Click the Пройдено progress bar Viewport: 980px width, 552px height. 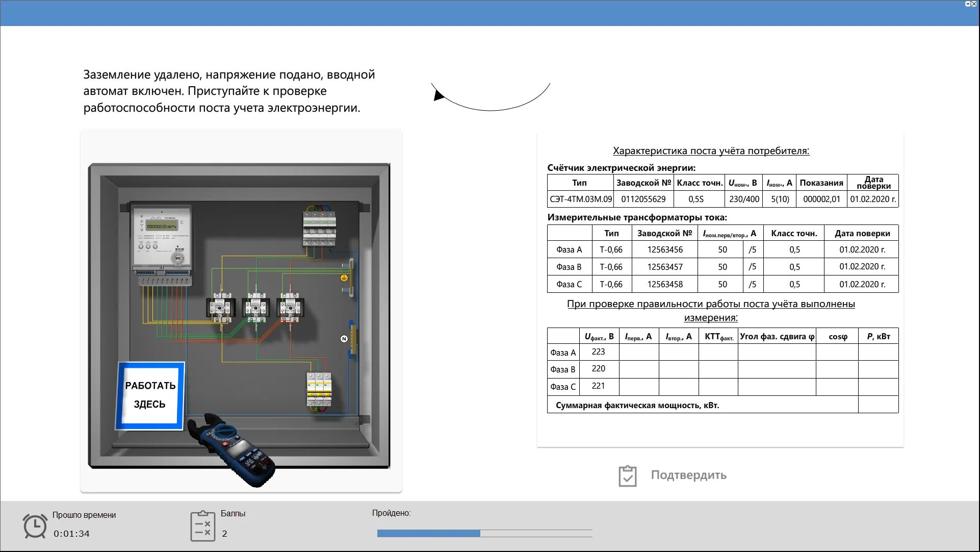(484, 533)
